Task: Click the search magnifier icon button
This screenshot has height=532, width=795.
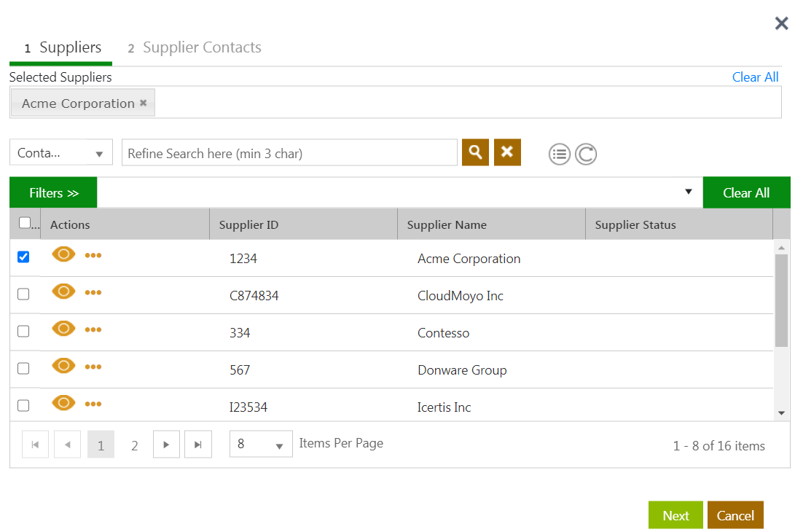Action: pos(475,152)
